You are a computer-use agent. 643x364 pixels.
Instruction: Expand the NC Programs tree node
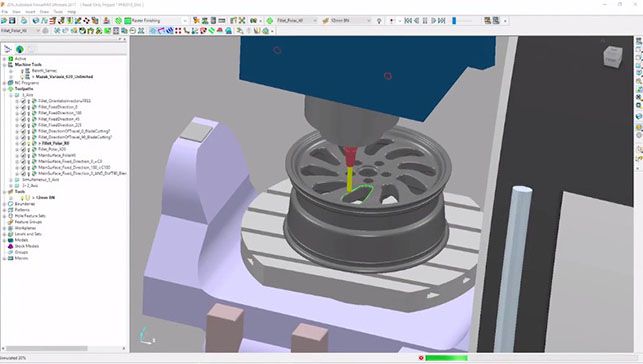(5, 83)
